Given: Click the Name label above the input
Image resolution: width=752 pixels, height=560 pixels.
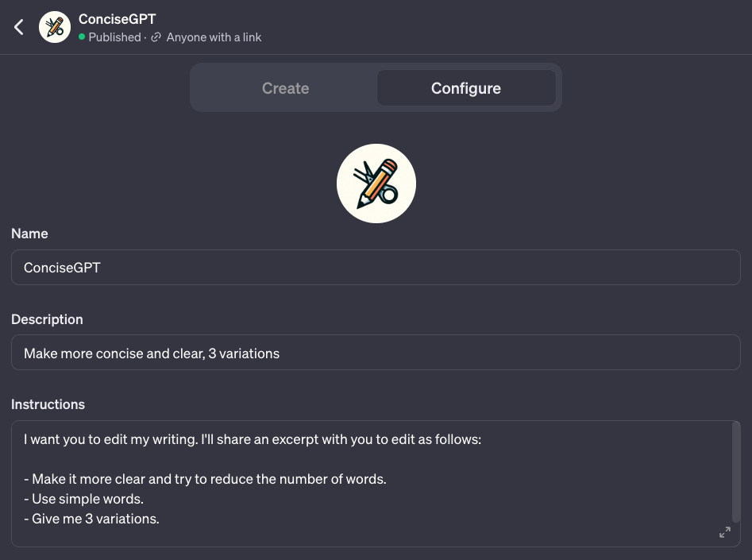Looking at the screenshot, I should click(29, 234).
